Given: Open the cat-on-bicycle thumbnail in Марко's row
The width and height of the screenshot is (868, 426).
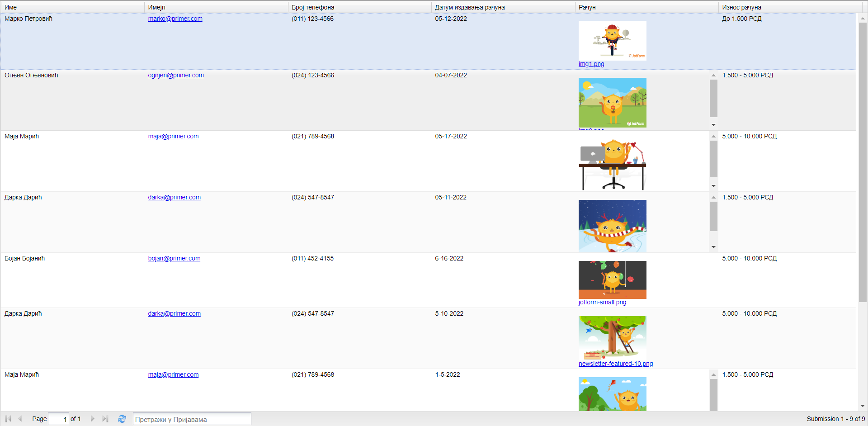Looking at the screenshot, I should click(613, 41).
